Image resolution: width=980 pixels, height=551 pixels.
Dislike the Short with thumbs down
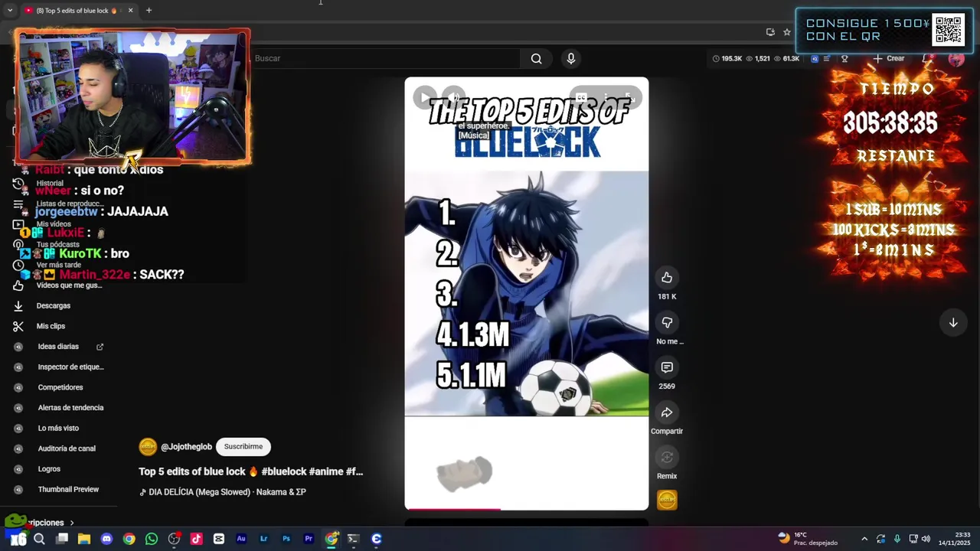click(x=667, y=323)
